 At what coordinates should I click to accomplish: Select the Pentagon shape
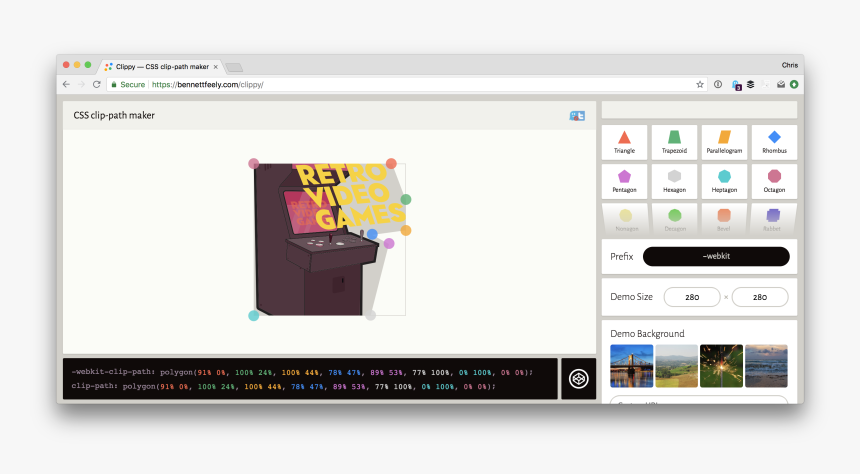624,182
